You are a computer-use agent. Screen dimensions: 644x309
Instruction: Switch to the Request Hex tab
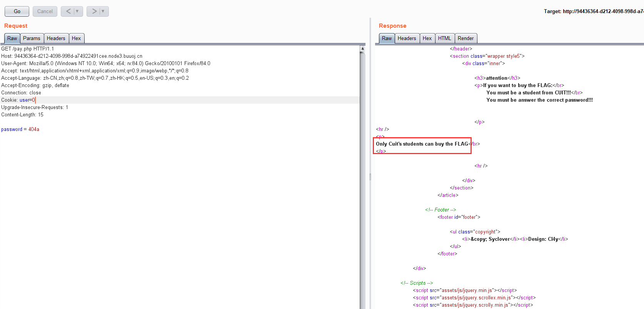(x=77, y=38)
